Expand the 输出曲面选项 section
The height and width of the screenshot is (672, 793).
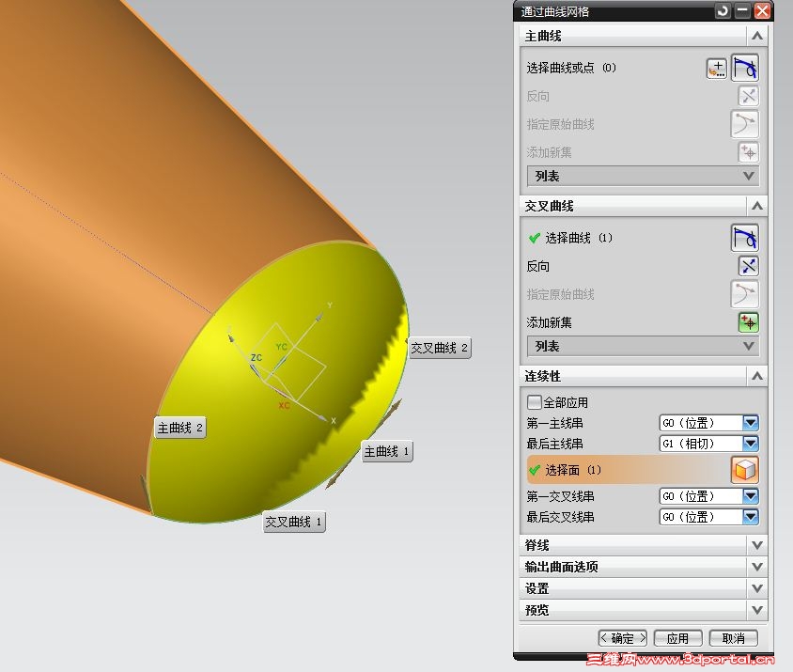tap(757, 567)
